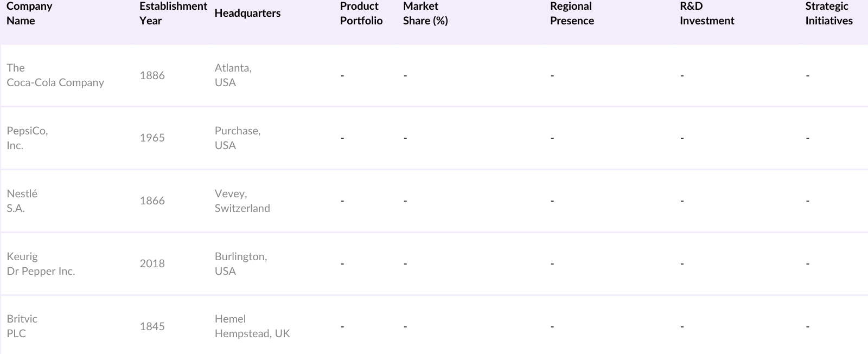The width and height of the screenshot is (868, 354).
Task: Click the Headquarters column header
Action: (x=247, y=14)
